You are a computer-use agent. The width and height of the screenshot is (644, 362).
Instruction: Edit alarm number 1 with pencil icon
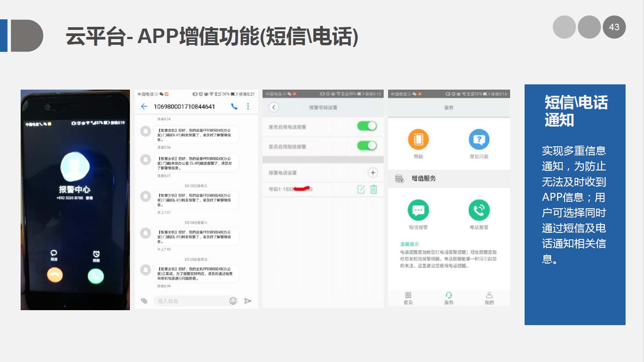coord(361,189)
